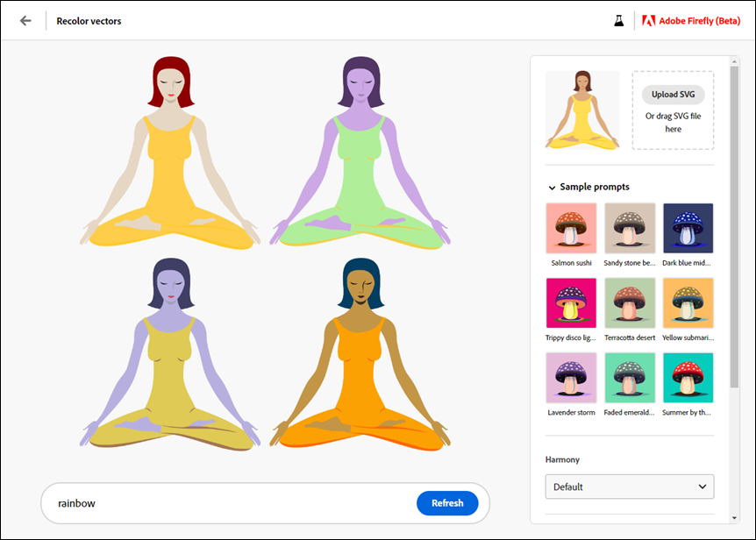
Task: Choose the Trippy disco lights mushroom sample
Action: click(x=571, y=303)
